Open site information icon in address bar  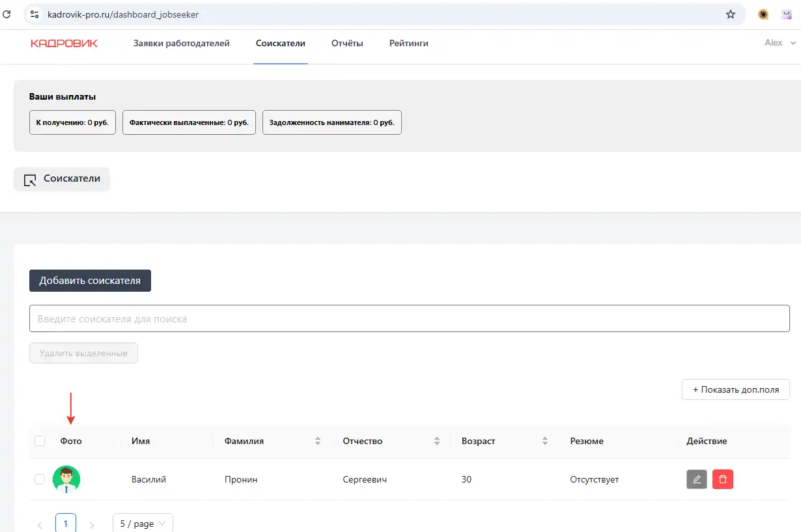point(35,14)
